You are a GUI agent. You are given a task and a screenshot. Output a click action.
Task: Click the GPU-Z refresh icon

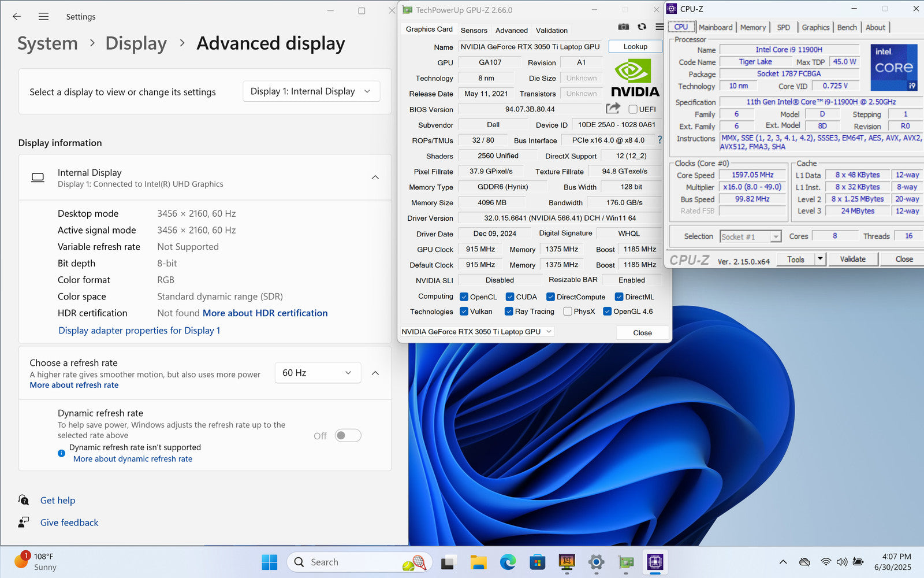(642, 27)
